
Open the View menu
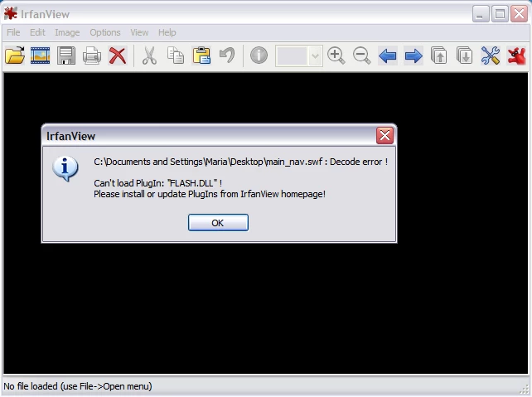click(139, 32)
